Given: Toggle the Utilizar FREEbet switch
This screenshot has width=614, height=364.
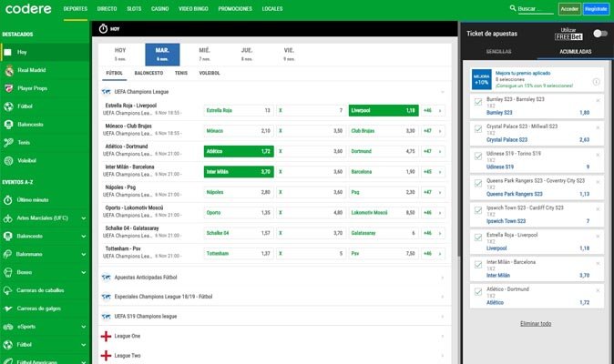Looking at the screenshot, I should tap(599, 33).
